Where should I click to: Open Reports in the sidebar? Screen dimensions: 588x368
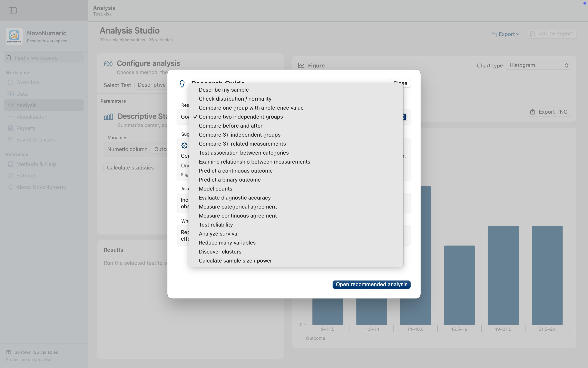pyautogui.click(x=44, y=128)
